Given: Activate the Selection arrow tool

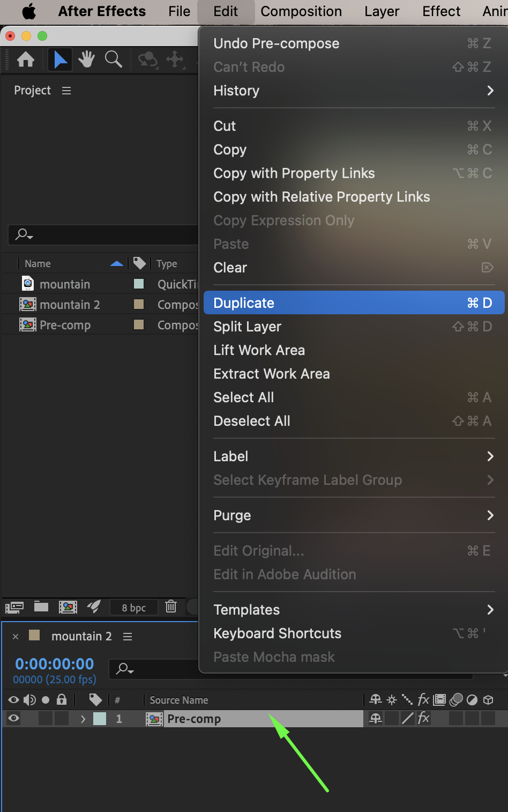Looking at the screenshot, I should pos(60,59).
